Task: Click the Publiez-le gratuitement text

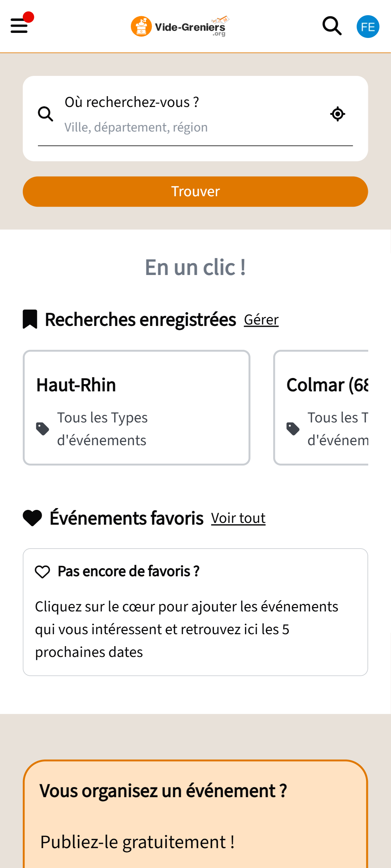Action: [x=137, y=842]
